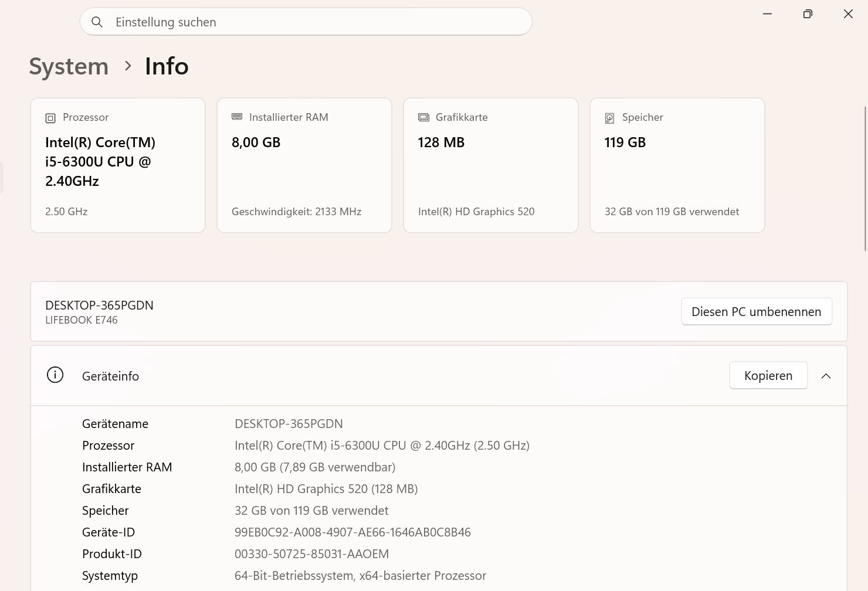Restore down the Settings window

(x=808, y=13)
